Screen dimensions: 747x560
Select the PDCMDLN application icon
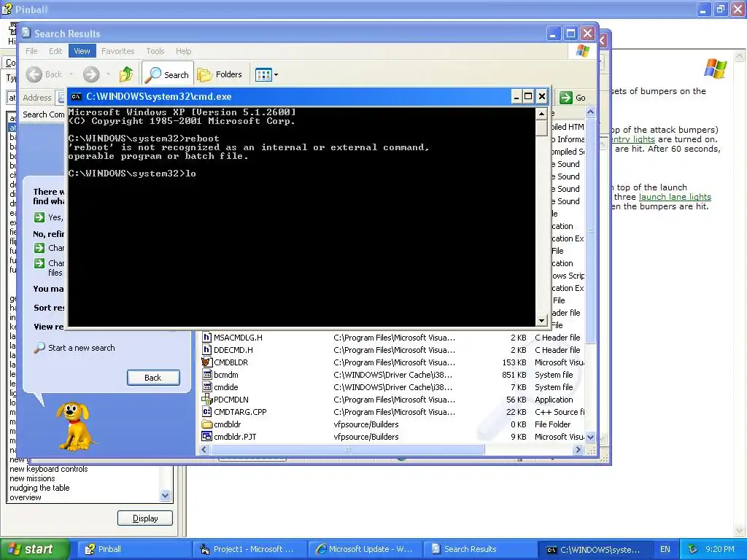coord(206,400)
